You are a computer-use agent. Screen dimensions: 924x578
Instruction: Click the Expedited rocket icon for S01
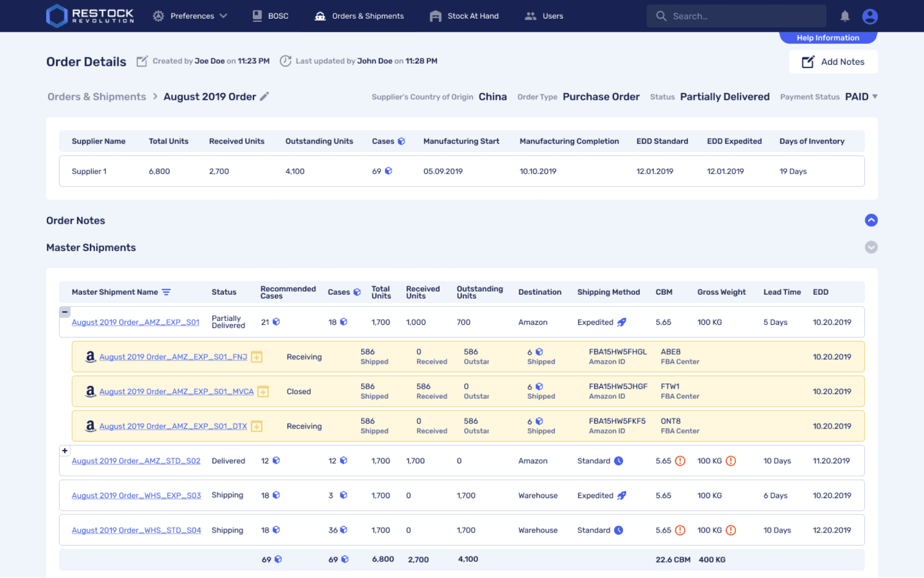[622, 322]
